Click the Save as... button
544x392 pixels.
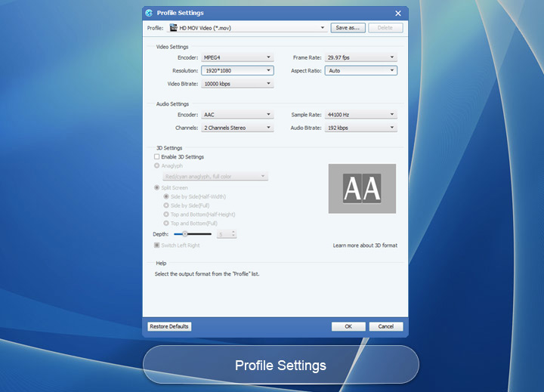coord(348,28)
